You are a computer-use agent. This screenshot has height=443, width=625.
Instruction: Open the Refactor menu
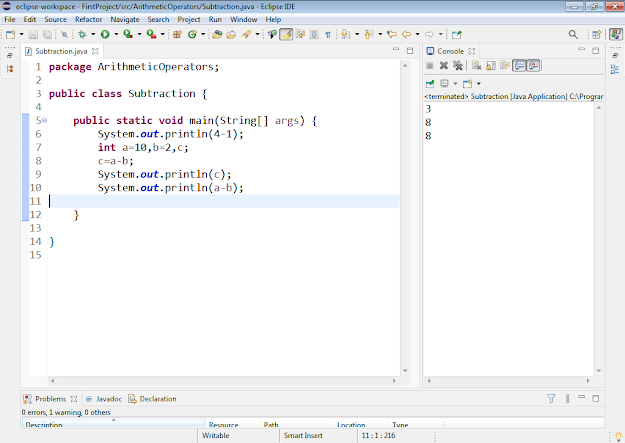coord(88,19)
